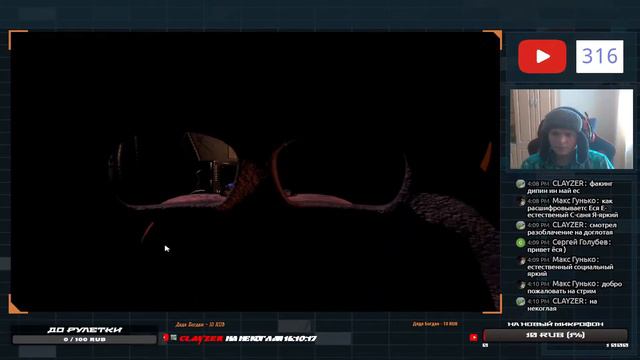Click the last chat message 'на некоглая'
This screenshot has width=640, height=360.
pyautogui.click(x=562, y=305)
